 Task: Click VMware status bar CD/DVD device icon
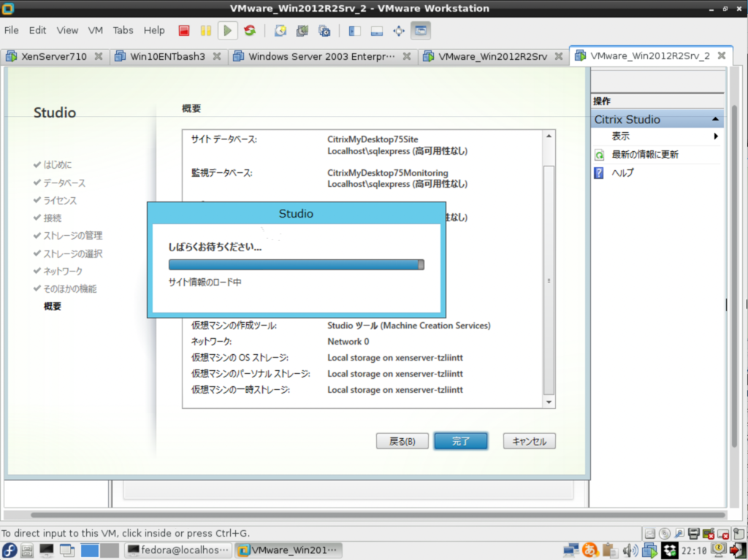[664, 533]
